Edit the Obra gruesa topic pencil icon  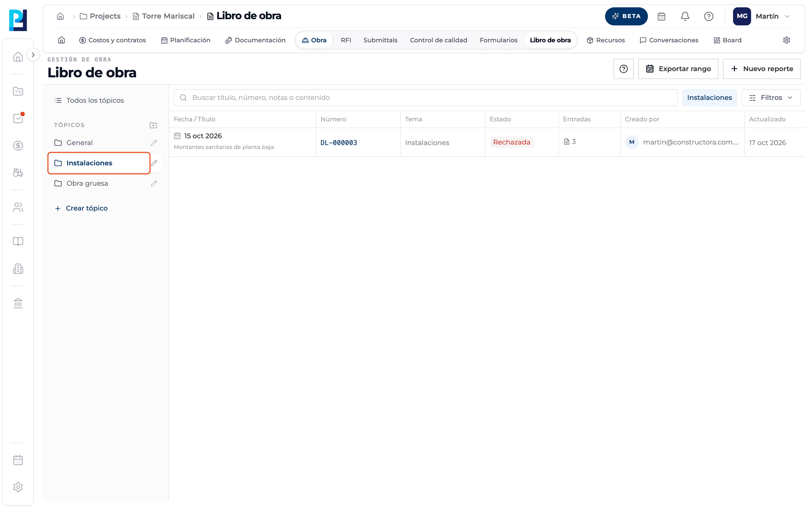click(x=154, y=183)
